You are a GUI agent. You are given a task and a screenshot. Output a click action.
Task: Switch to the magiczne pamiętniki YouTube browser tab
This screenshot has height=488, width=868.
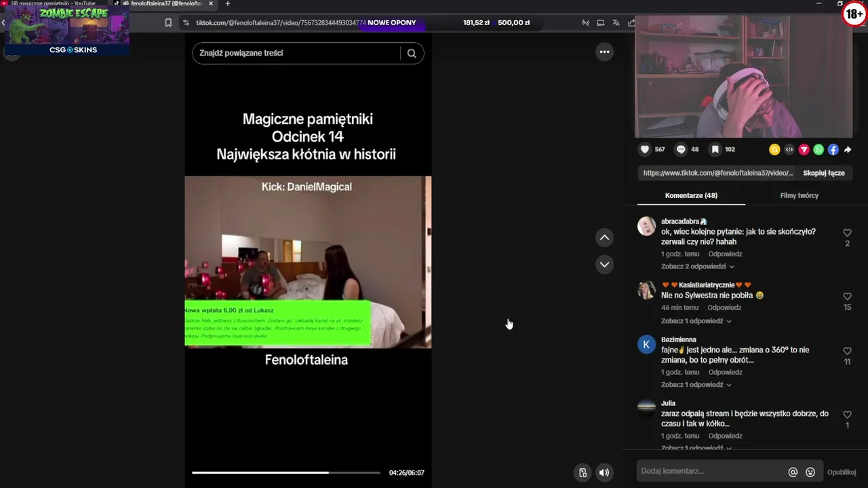pos(53,4)
